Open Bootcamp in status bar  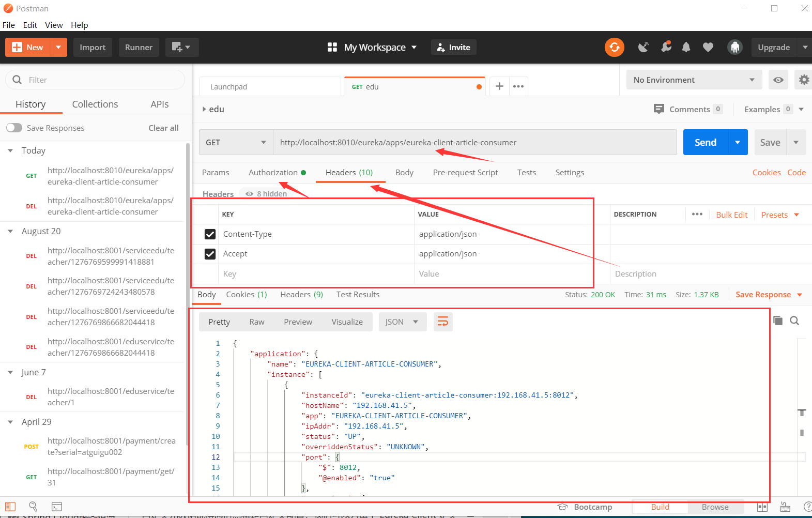click(x=585, y=507)
